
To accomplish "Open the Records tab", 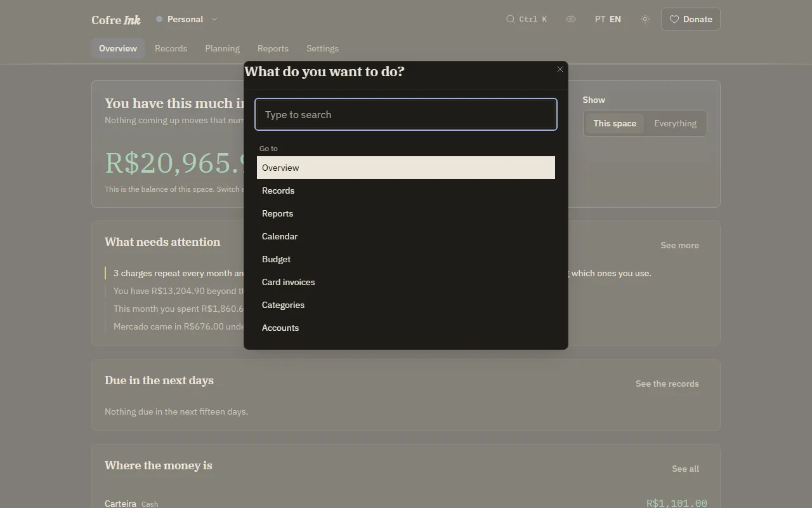I will 171,48.
